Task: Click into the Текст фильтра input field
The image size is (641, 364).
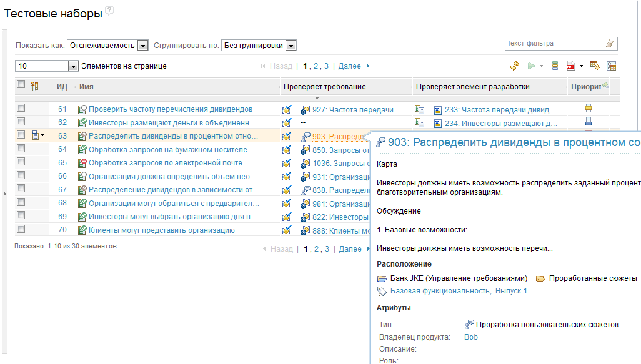Action: [553, 44]
